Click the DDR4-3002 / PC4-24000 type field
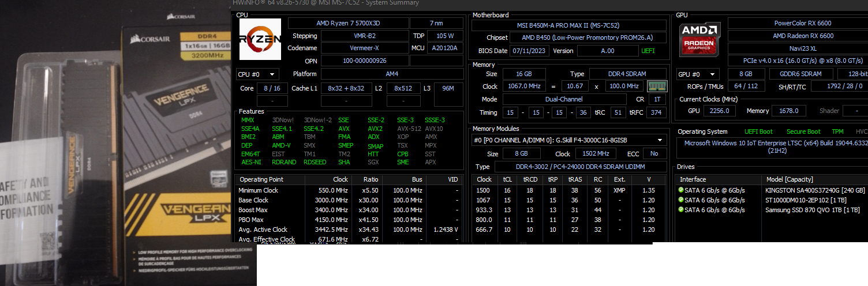 pos(581,167)
